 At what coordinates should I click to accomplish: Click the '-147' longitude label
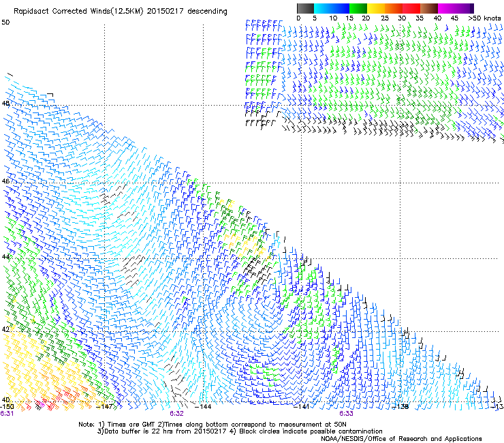[x=104, y=406]
